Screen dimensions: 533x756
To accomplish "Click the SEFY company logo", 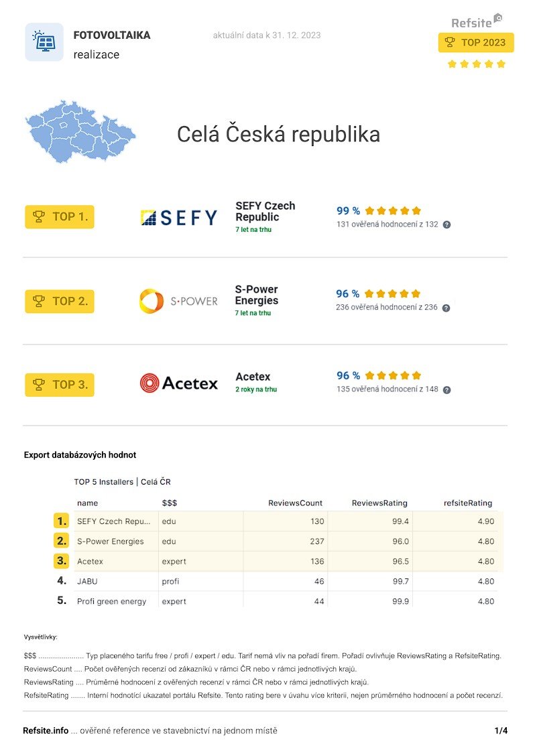I will 178,217.
